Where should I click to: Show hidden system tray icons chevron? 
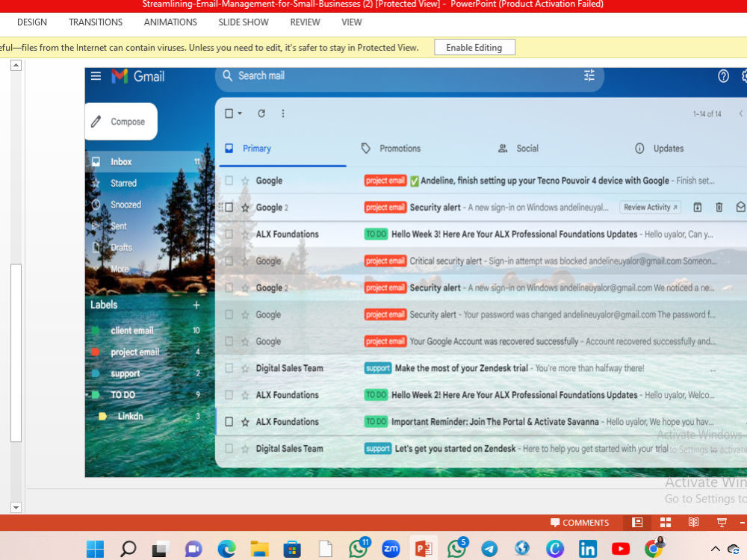coord(716,549)
